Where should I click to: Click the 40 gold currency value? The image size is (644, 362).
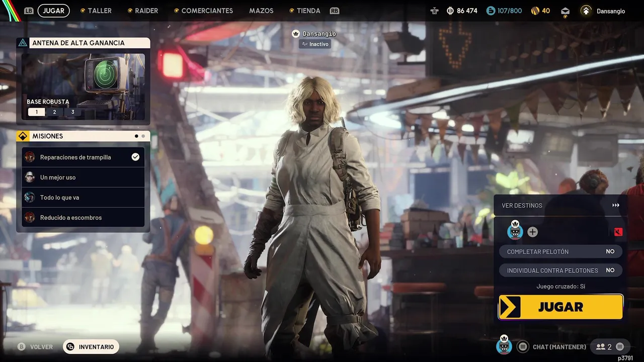(546, 11)
